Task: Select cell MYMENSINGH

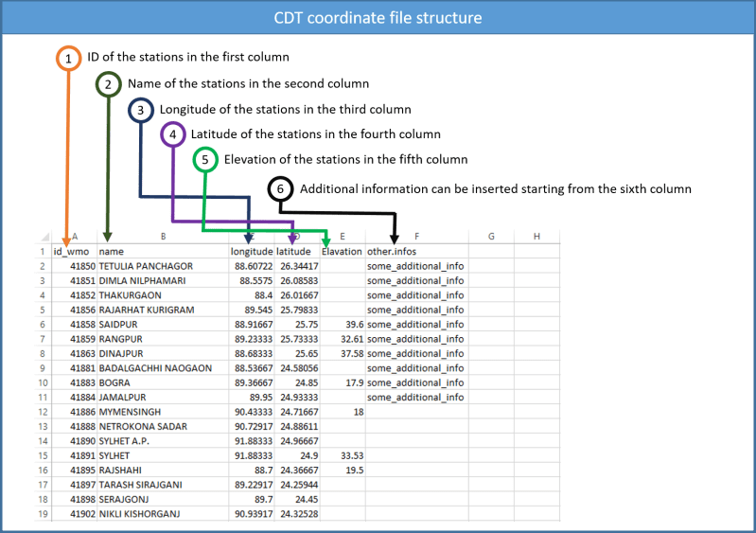Action: pyautogui.click(x=163, y=413)
